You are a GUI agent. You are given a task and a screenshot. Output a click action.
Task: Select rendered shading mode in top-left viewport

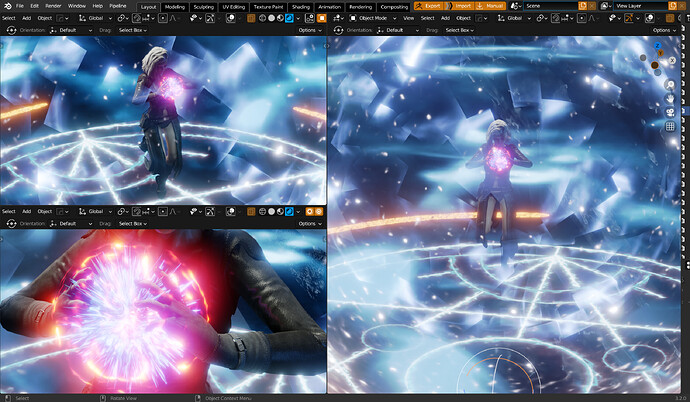pos(289,18)
